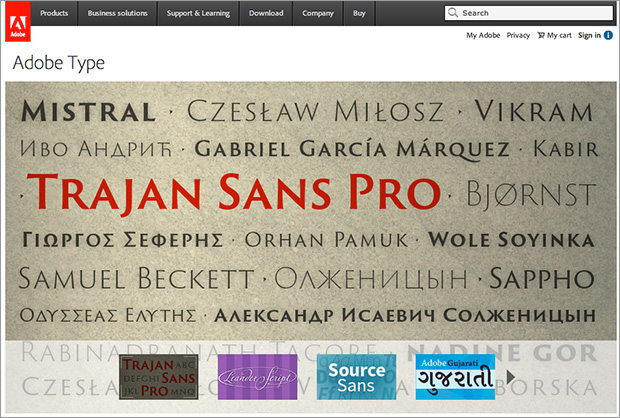Open the Privacy link
Viewport: 620px width, 418px height.
(x=518, y=35)
